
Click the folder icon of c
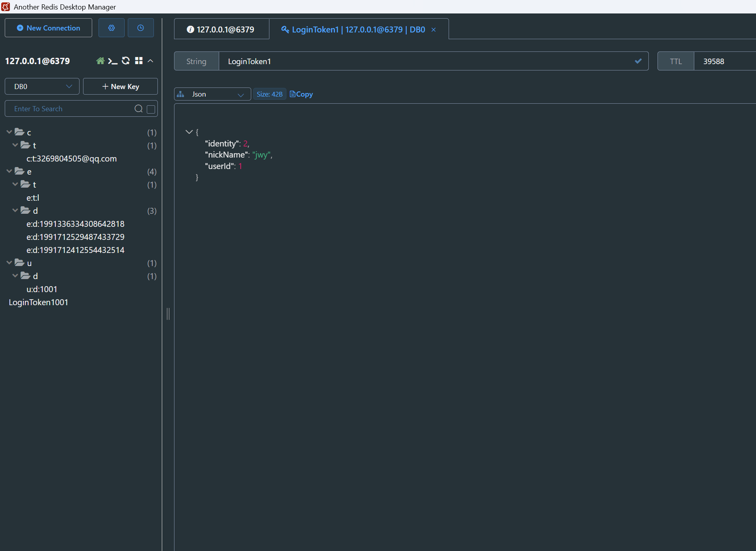pos(20,131)
